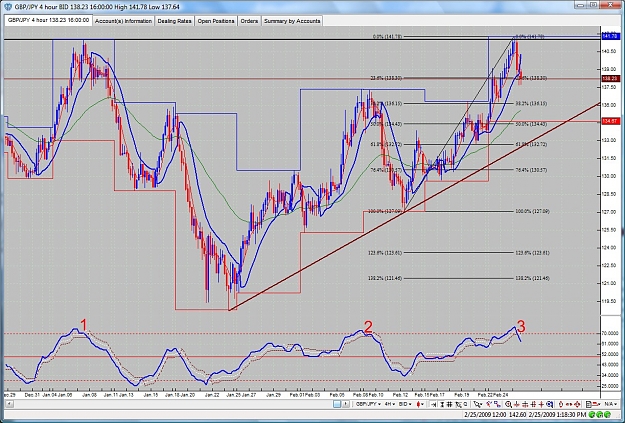Click the small arrow button left of GBP/JPY dropdown
This screenshot has width=625, height=423.
(346, 404)
